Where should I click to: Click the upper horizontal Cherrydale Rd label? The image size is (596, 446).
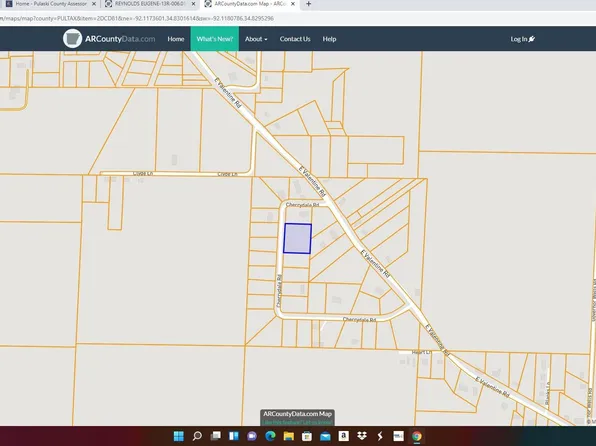(303, 205)
